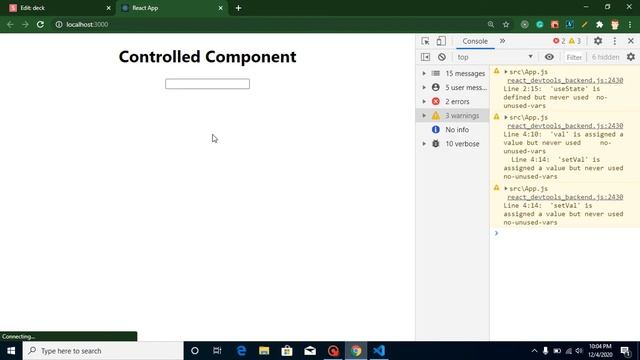
Task: Open react_devtools_backend.js link in third warning
Action: click(565, 197)
